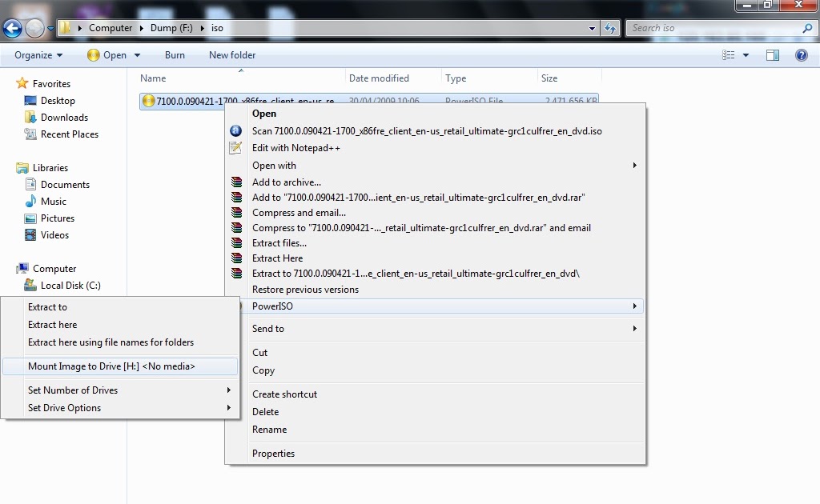Open the Organize menu
820x504 pixels.
[38, 55]
